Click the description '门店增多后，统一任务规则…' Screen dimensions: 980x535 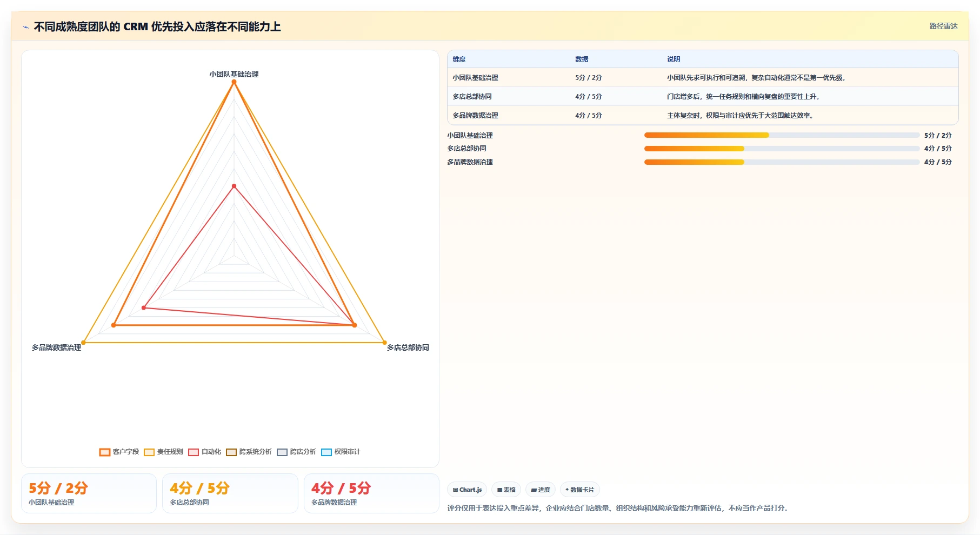[x=744, y=97]
